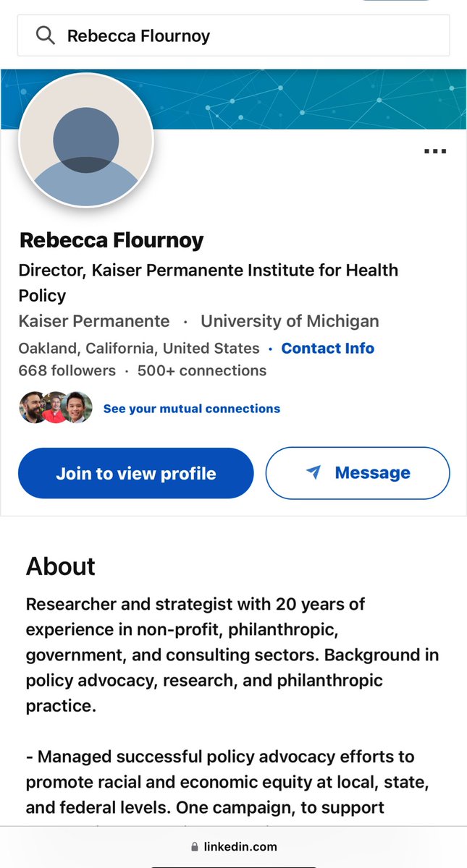Click the Rebecca Flournoy name heading
The height and width of the screenshot is (868, 467).
click(112, 240)
